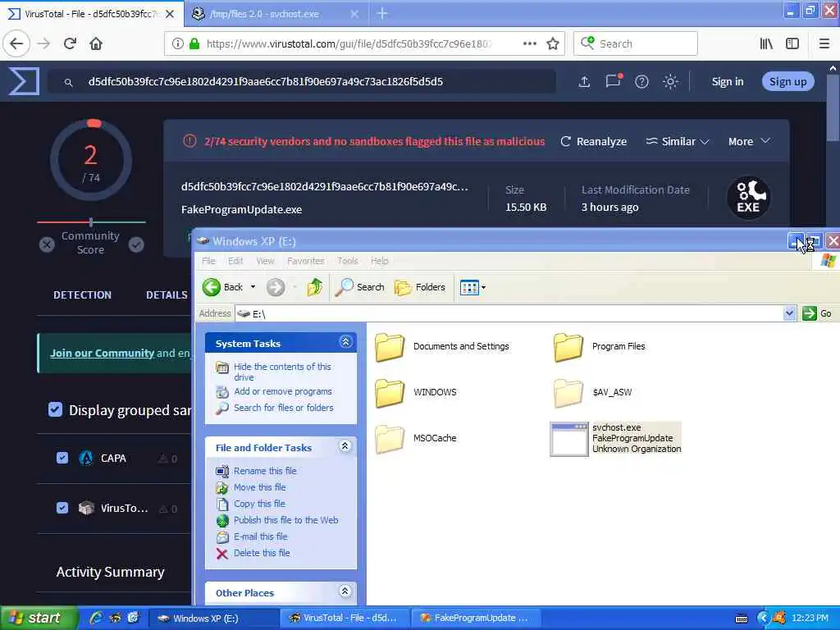
Task: Click Rename this file link
Action: [x=265, y=470]
